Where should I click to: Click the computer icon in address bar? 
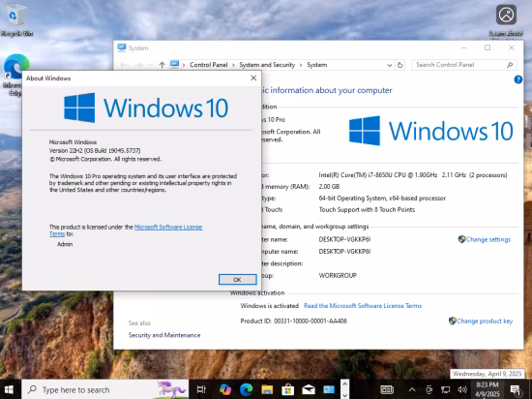(x=174, y=65)
